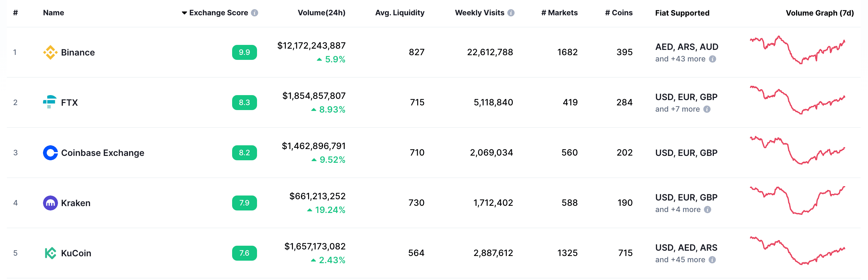Click the FTX logo icon
868x280 pixels.
(x=50, y=102)
